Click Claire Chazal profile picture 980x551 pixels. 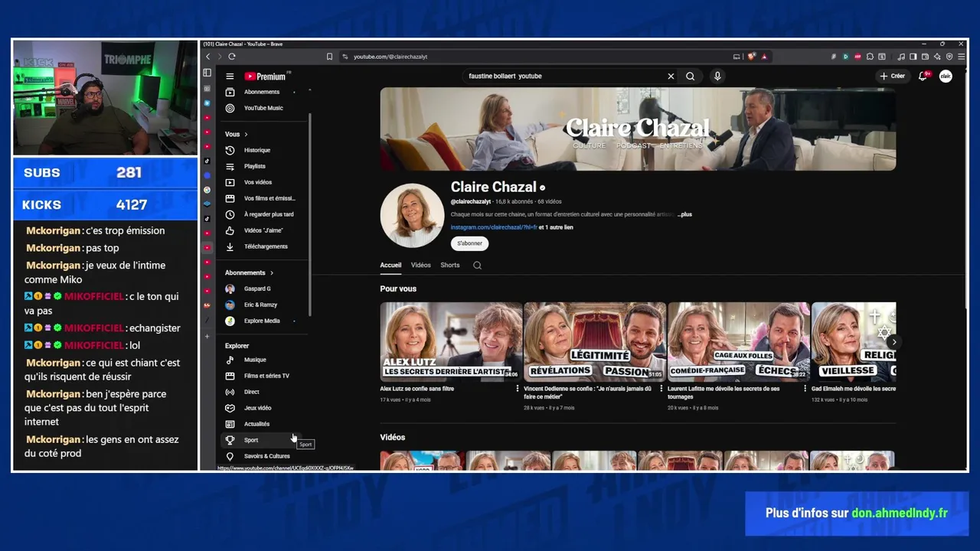[412, 215]
